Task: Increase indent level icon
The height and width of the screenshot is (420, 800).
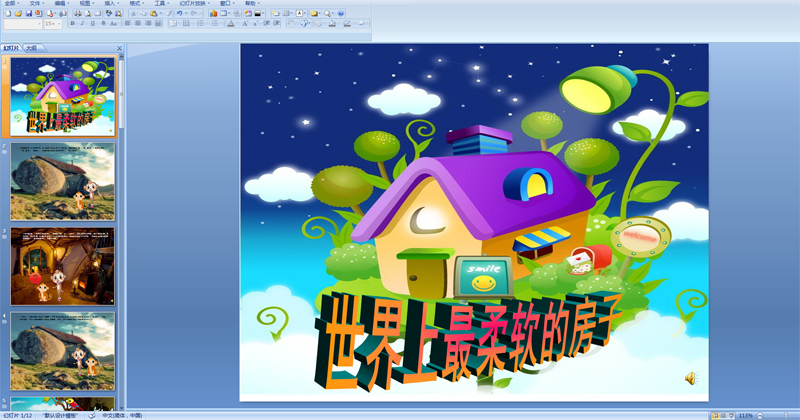Action: pyautogui.click(x=277, y=23)
